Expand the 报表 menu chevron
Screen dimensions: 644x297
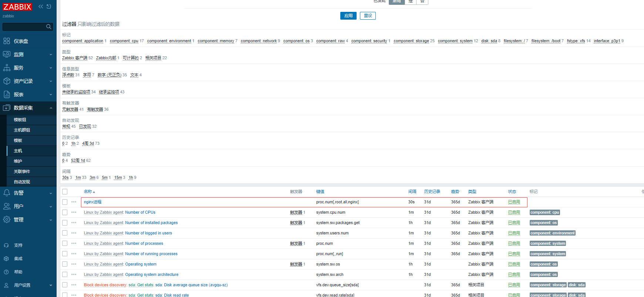click(x=51, y=94)
